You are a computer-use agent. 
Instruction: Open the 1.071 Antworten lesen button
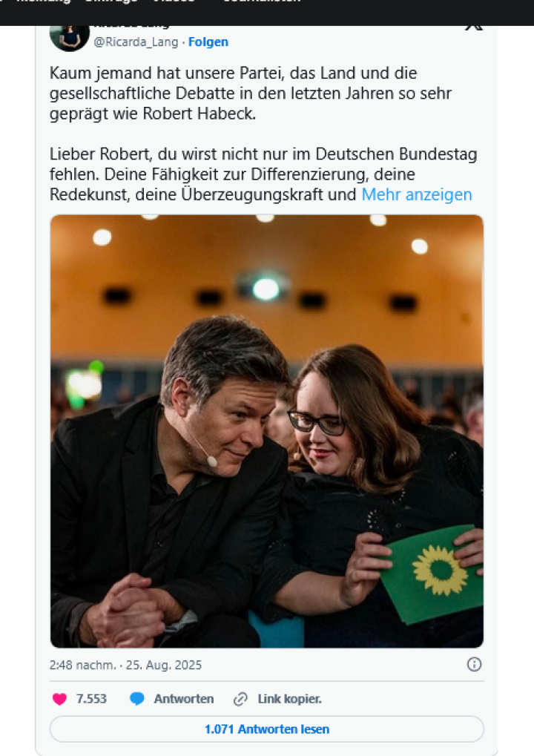click(267, 729)
